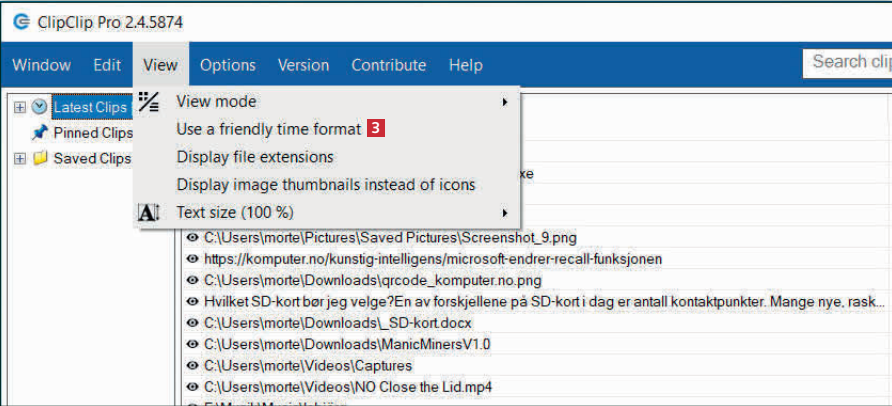Click the Search clips input field
This screenshot has height=406, width=892.
point(848,63)
